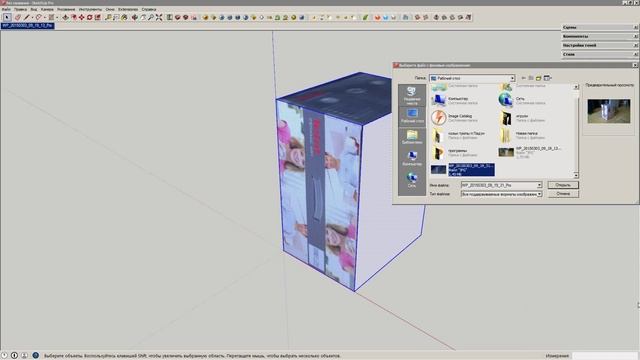Expand the folder location dropdown

512,78
